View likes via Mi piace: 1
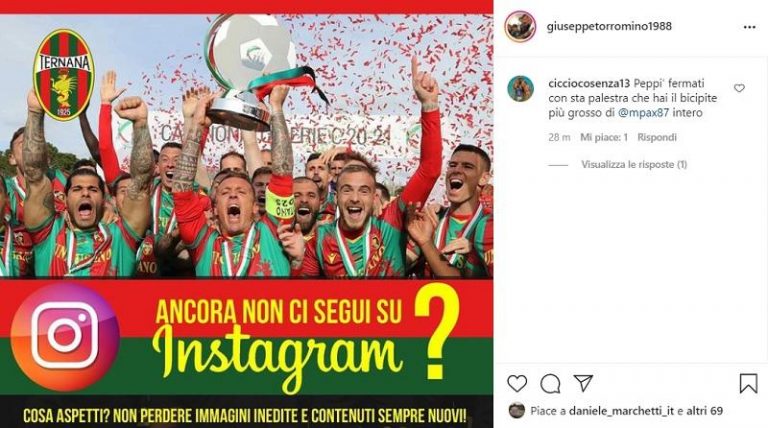The image size is (768, 428). (604, 137)
